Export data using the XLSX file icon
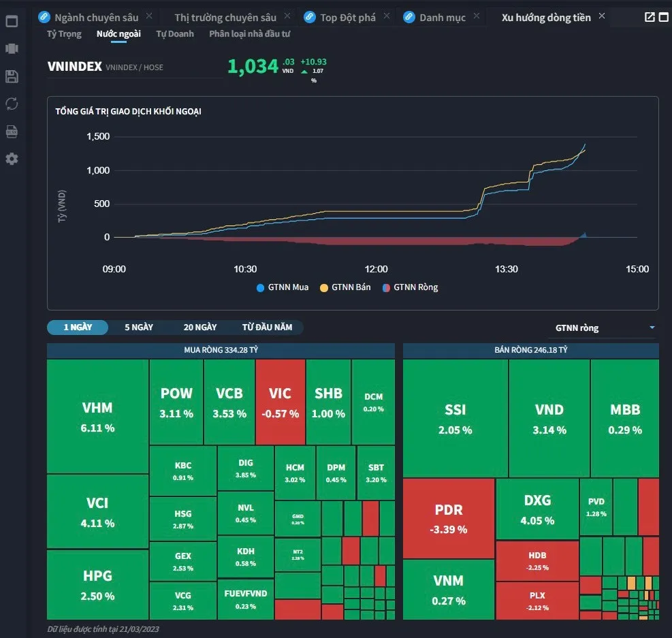Image resolution: width=672 pixels, height=638 pixels. click(x=11, y=131)
